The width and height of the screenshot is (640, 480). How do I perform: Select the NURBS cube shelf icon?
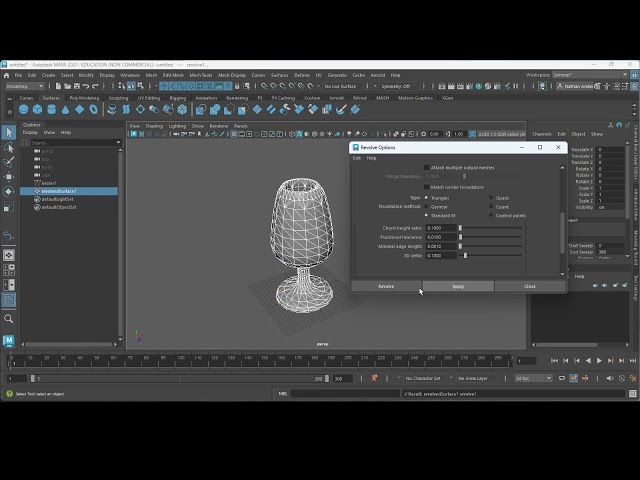pyautogui.click(x=38, y=109)
